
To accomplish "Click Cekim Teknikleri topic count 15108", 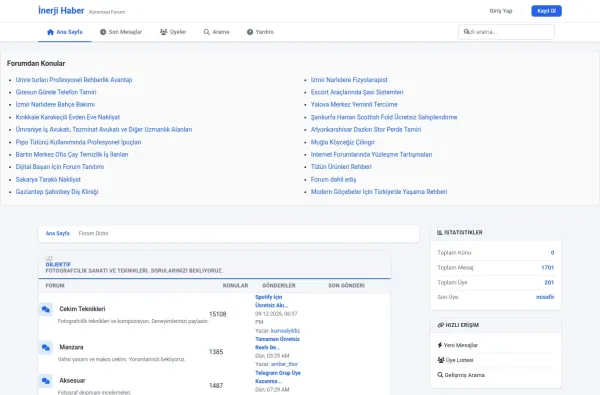I will coord(218,314).
